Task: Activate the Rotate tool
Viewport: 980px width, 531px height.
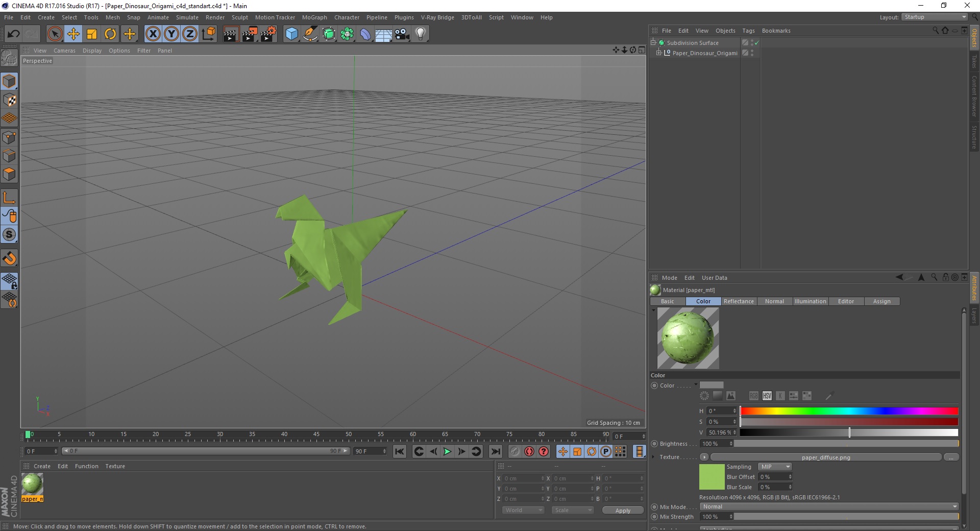Action: 110,34
